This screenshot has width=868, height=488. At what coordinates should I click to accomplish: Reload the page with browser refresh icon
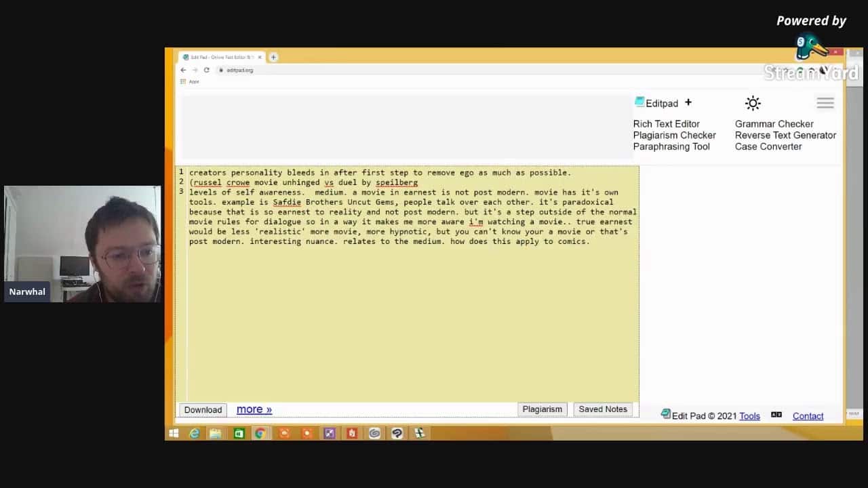(206, 70)
